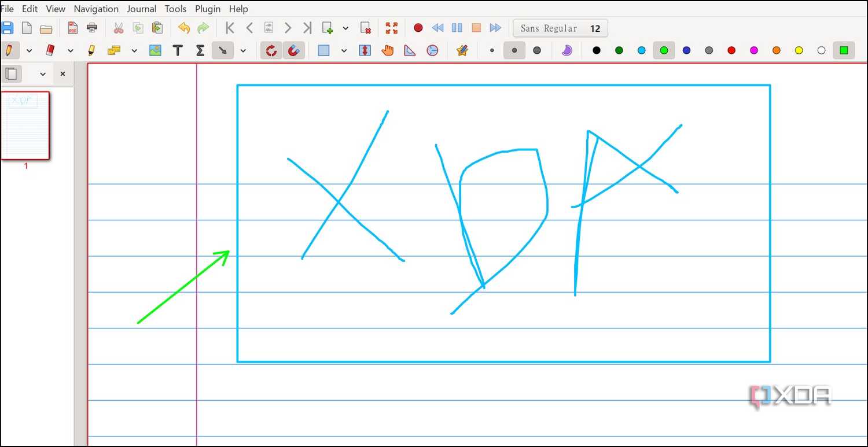The image size is (868, 447).
Task: Toggle rotation snapping
Action: tap(271, 50)
